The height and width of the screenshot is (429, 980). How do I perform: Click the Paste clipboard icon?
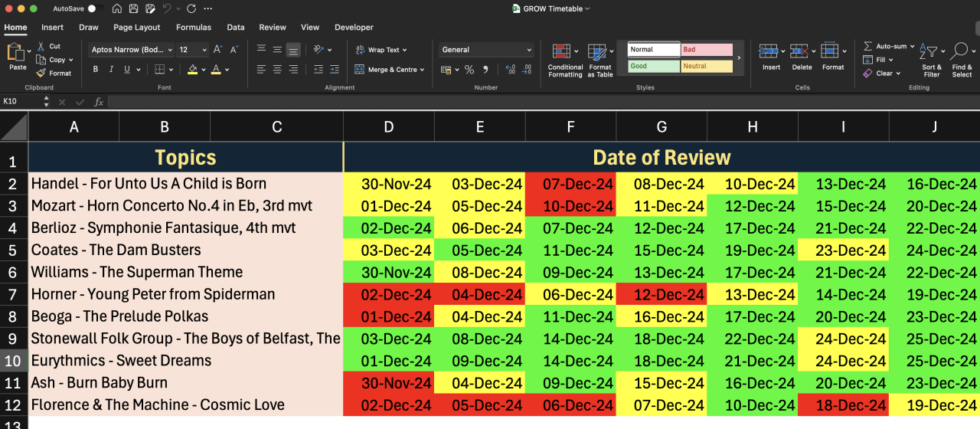pos(15,52)
